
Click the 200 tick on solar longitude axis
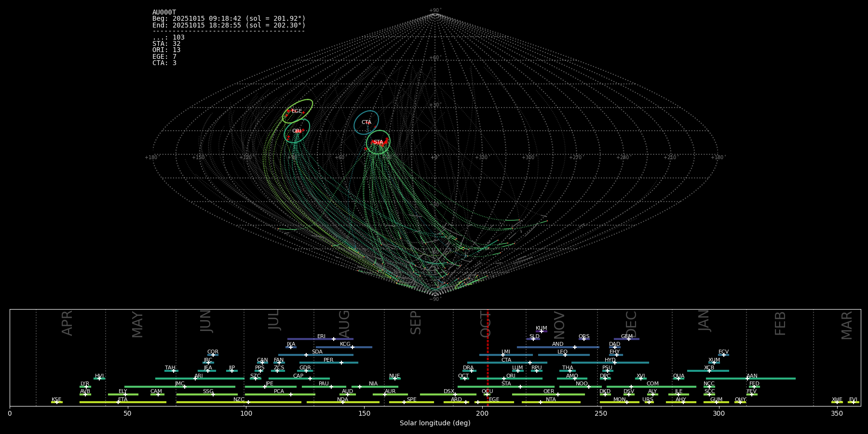pos(482,413)
